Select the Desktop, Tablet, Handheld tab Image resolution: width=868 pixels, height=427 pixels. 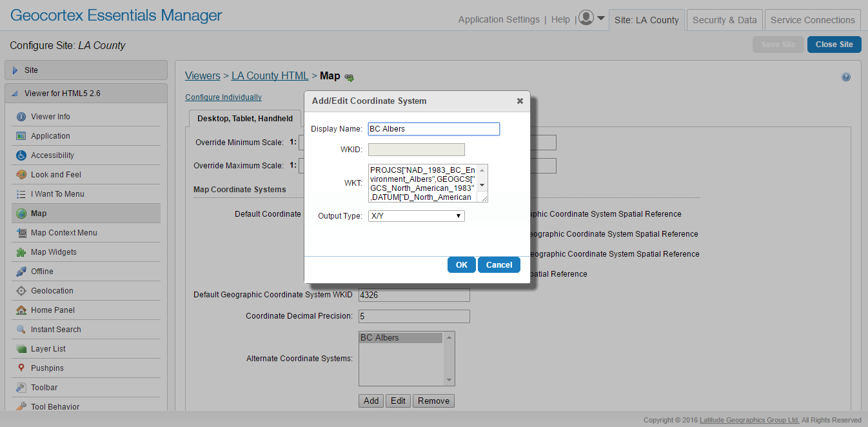[x=245, y=119]
